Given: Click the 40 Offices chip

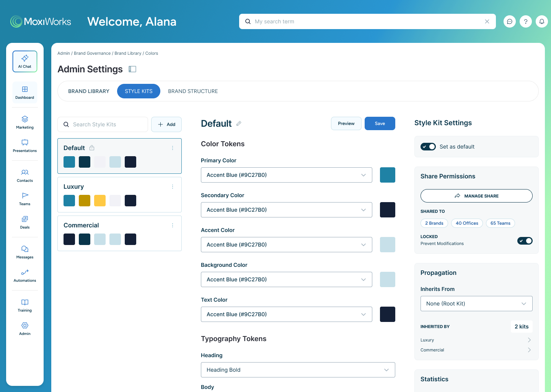Looking at the screenshot, I should point(467,223).
